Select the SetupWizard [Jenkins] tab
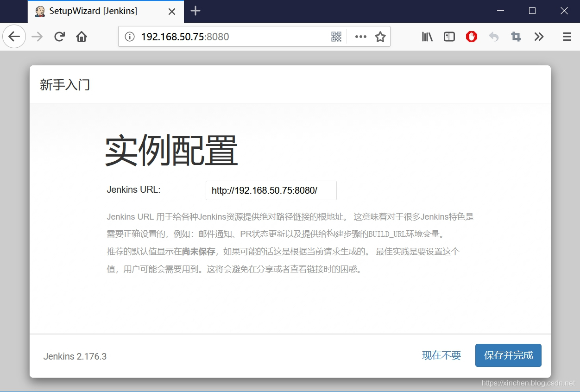Viewport: 580px width, 392px height. tap(93, 11)
